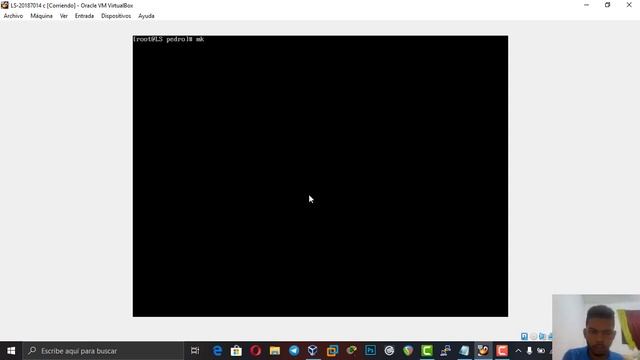
Task: Open Microsoft Store from the taskbar
Action: click(236, 351)
